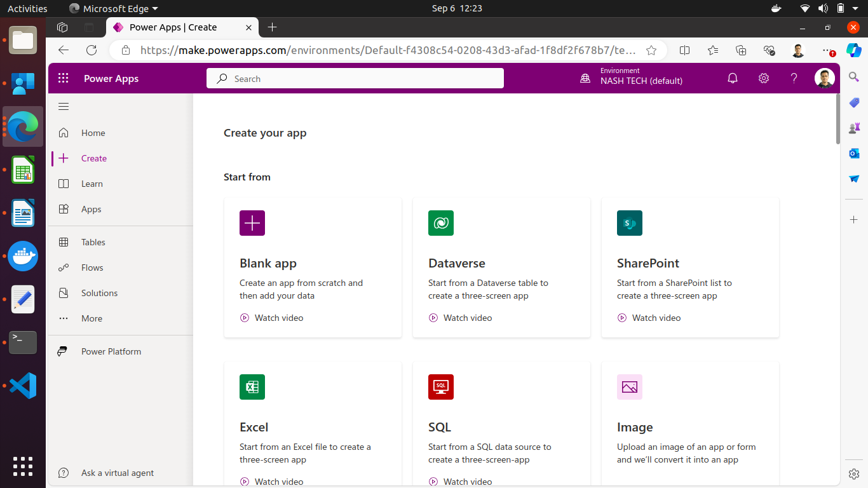
Task: Go to Home in sidebar
Action: [x=93, y=133]
